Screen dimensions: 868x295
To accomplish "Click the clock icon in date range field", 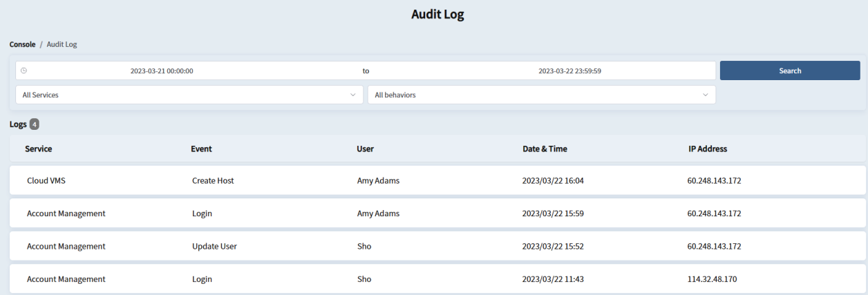I will 24,70.
